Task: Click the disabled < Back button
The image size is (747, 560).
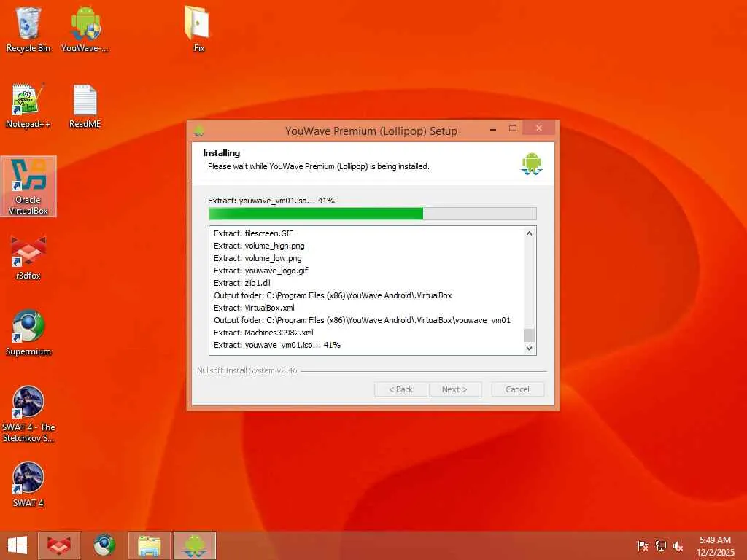Action: 400,389
